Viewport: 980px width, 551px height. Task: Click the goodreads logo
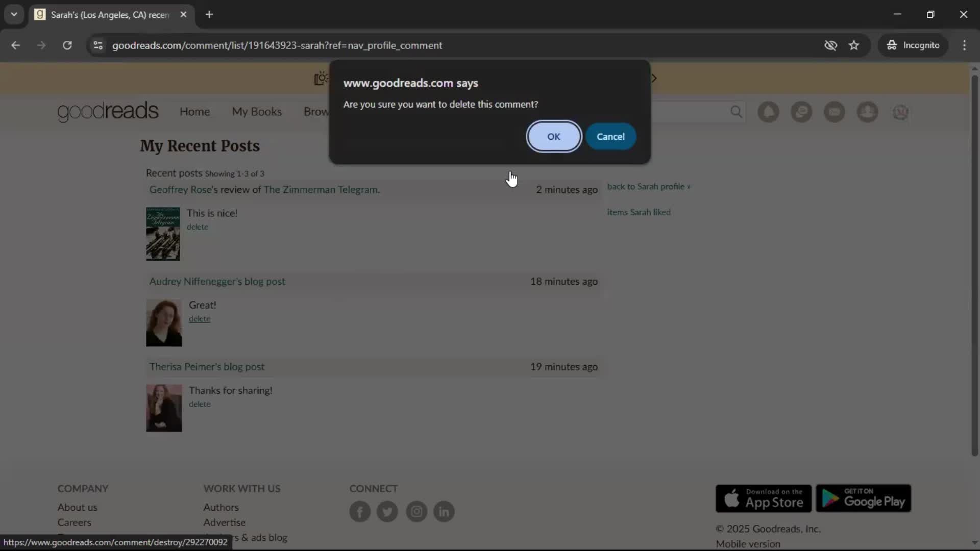coord(108,111)
